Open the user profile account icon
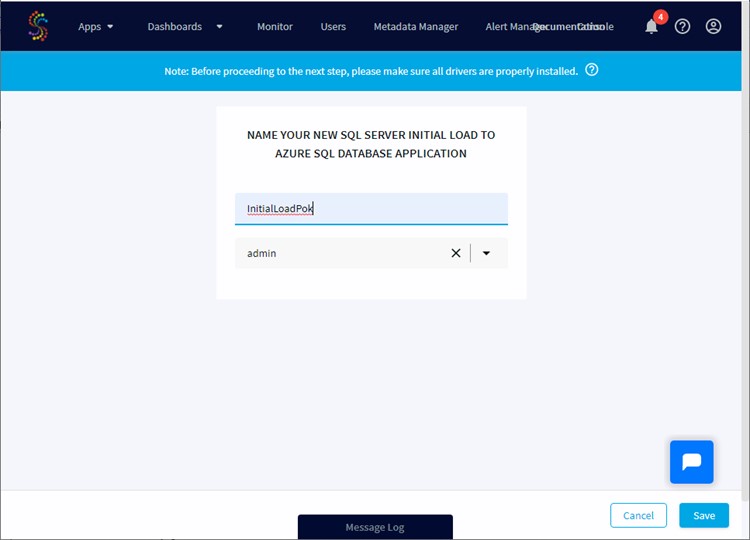The width and height of the screenshot is (750, 540). (713, 26)
